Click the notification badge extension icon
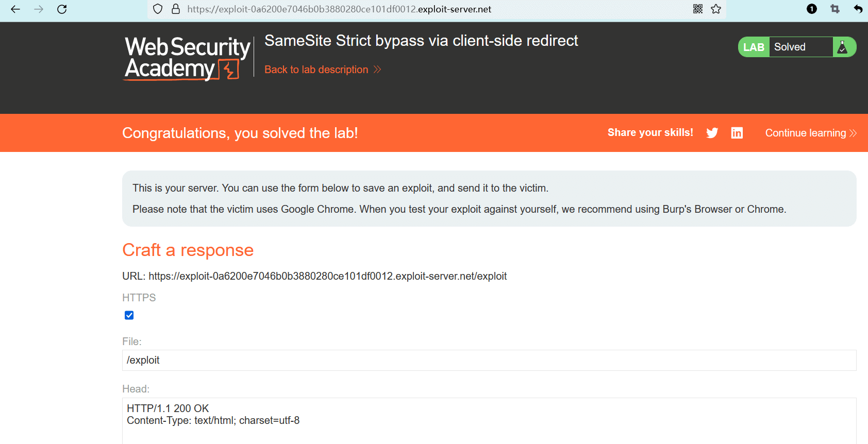868x444 pixels. tap(812, 9)
